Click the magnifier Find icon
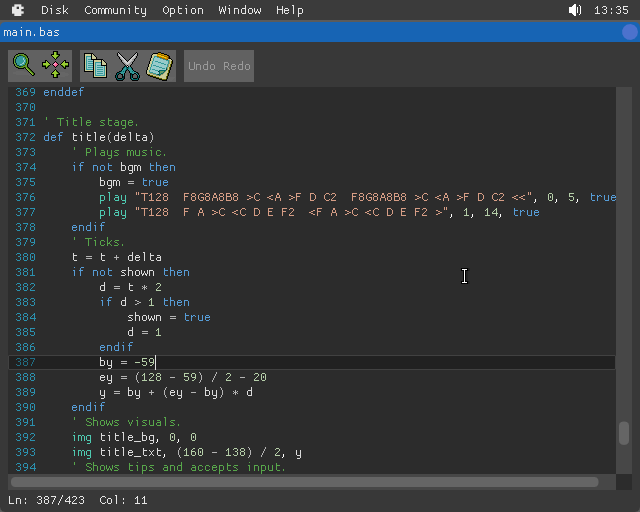The height and width of the screenshot is (512, 640). point(24,66)
